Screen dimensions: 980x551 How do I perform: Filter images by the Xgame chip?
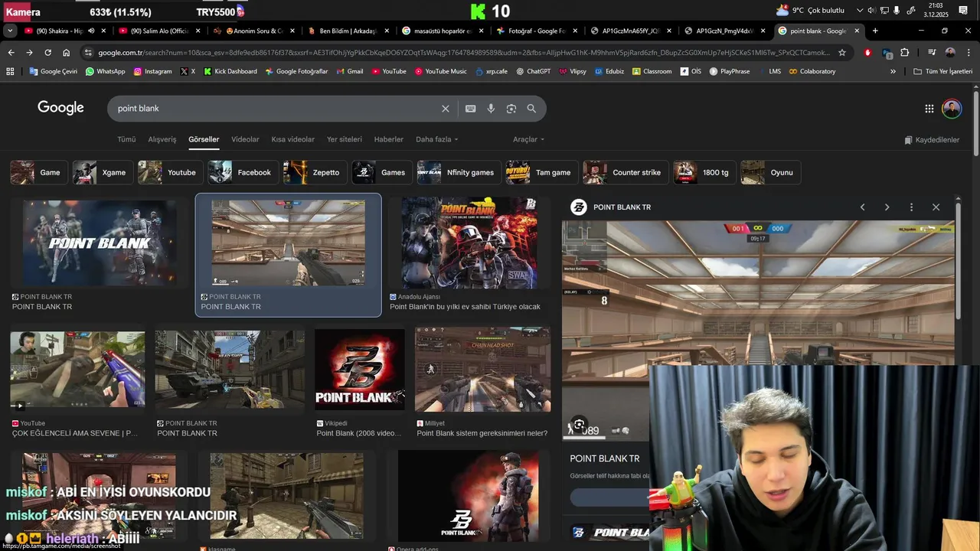[101, 172]
